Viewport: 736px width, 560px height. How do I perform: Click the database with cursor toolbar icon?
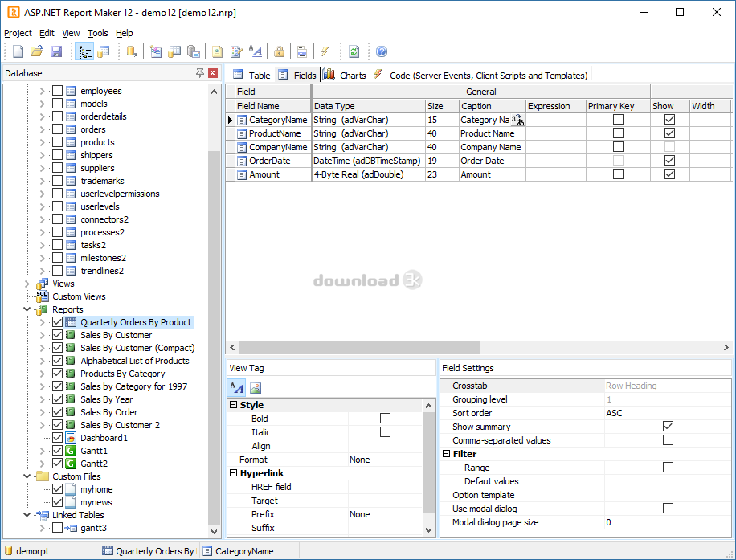[132, 51]
